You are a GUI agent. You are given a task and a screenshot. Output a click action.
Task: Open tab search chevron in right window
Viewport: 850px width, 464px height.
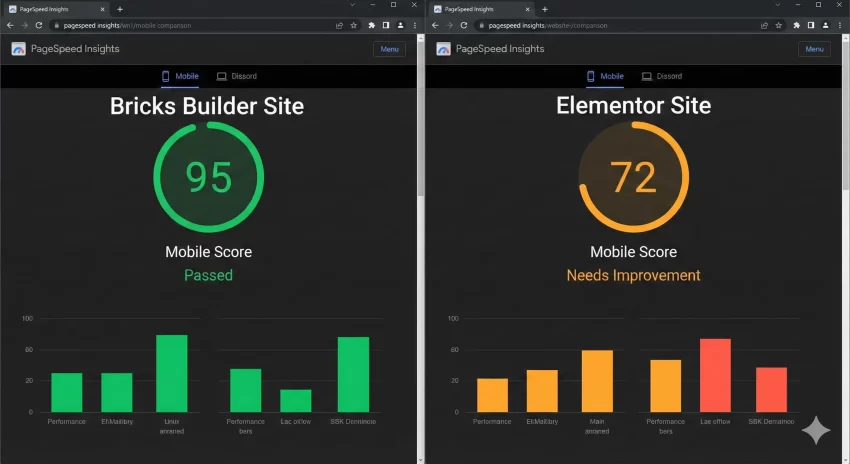[777, 5]
